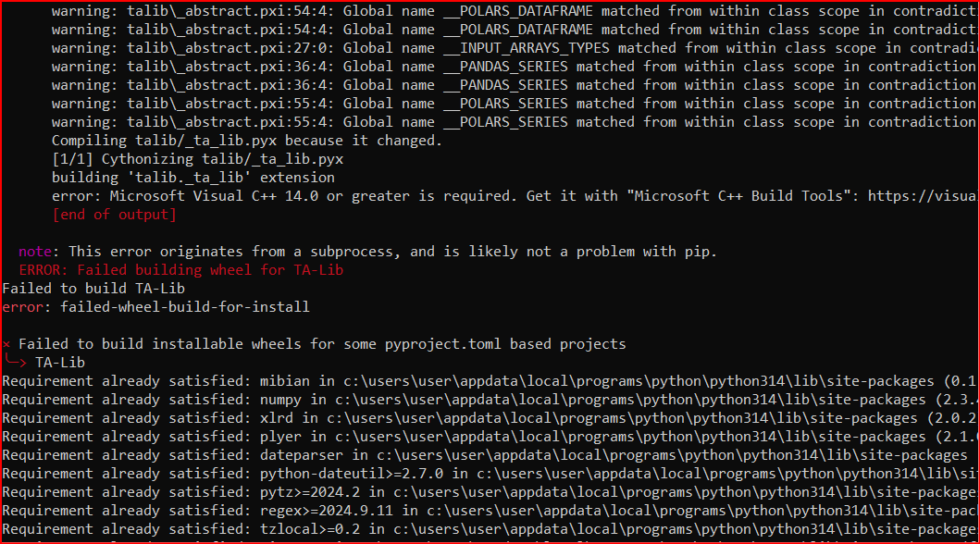Click the "building 'talib._ta_lib' extension" line
The image size is (980, 544).
click(x=192, y=178)
